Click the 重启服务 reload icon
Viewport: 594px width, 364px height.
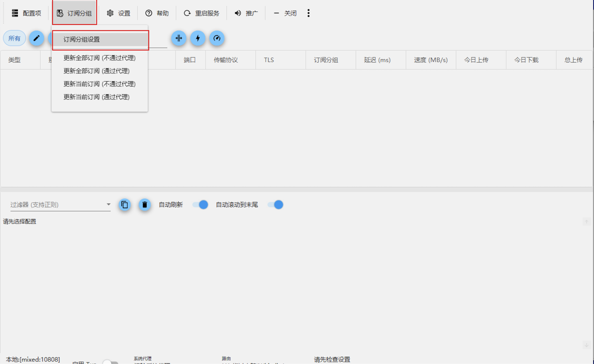[x=187, y=13]
